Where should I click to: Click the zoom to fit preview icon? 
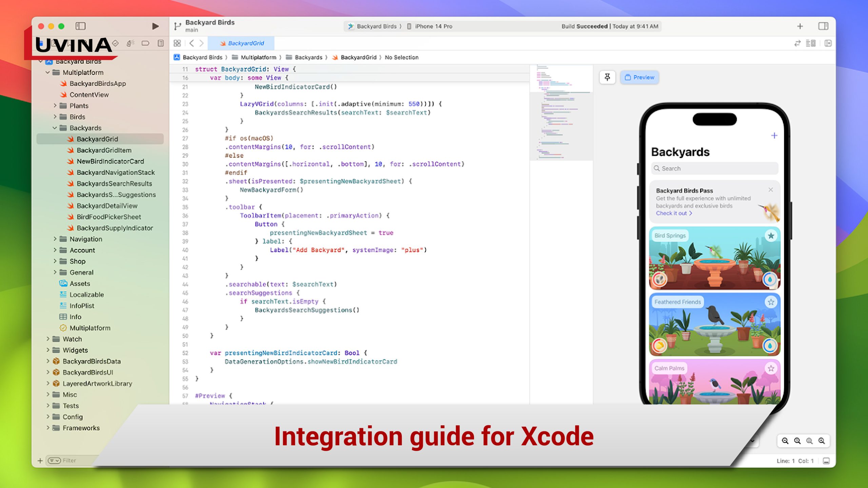click(x=809, y=441)
